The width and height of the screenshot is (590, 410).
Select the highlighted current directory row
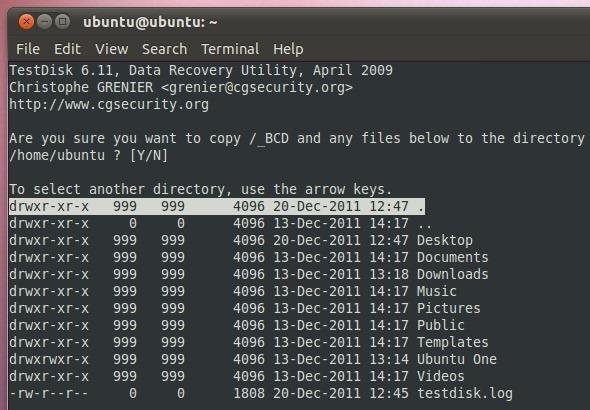[x=217, y=207]
